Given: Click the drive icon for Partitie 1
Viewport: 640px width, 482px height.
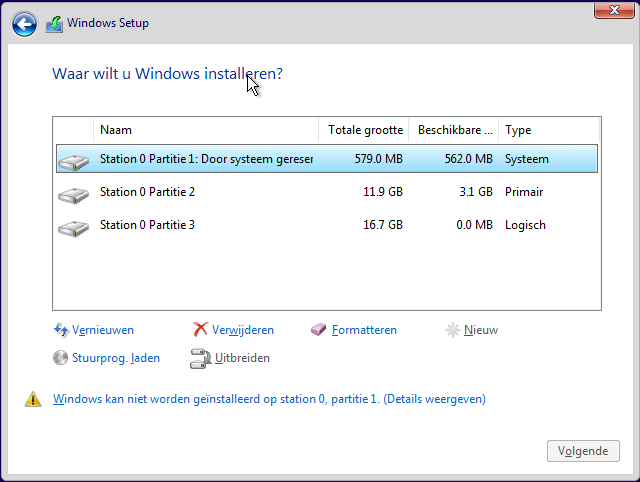Looking at the screenshot, I should click(73, 162).
